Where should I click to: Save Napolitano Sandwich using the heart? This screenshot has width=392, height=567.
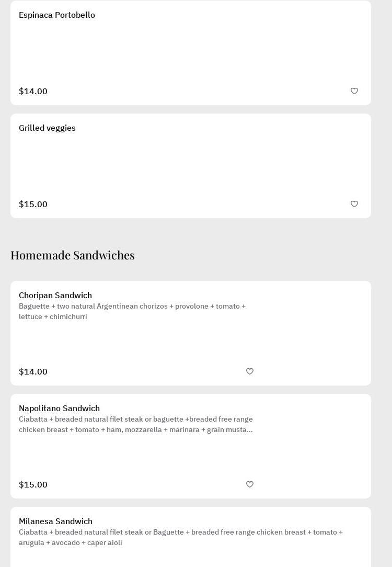click(x=250, y=484)
